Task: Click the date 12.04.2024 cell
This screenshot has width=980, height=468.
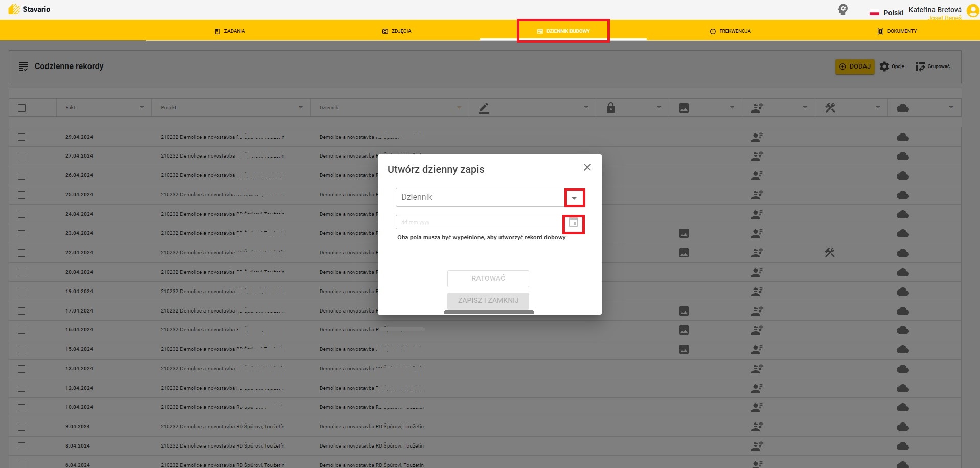Action: coord(79,388)
